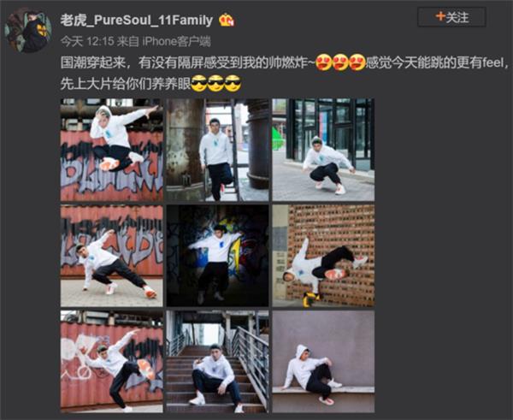The height and width of the screenshot is (420, 513).
Task: Open the photo between rusty pipes
Action: coord(217,150)
